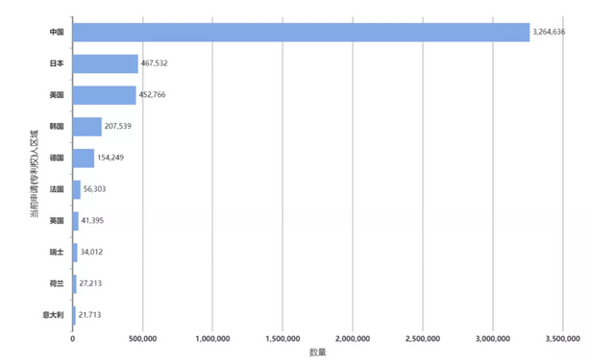Select the 德国 bar
Image resolution: width=590 pixels, height=364 pixels.
(84, 158)
